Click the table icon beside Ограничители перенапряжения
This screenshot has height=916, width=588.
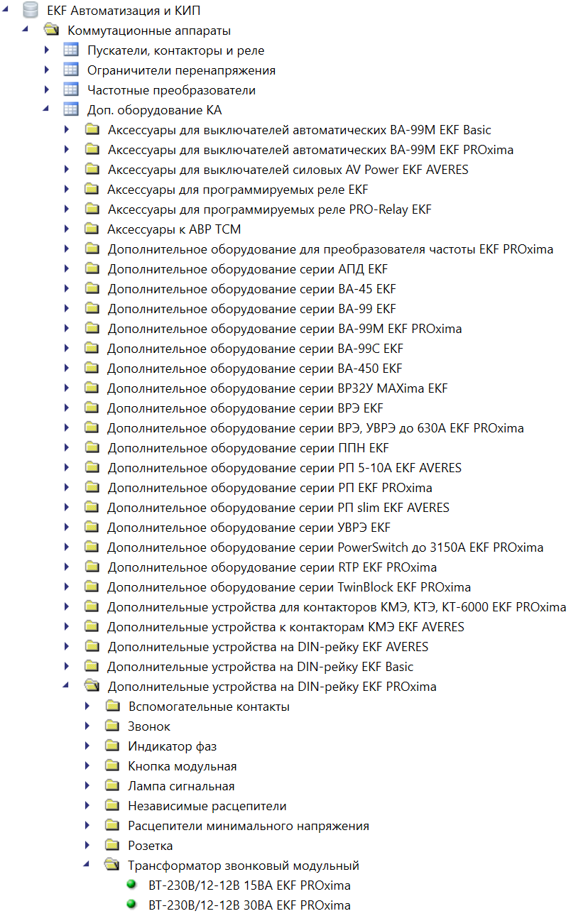click(70, 70)
